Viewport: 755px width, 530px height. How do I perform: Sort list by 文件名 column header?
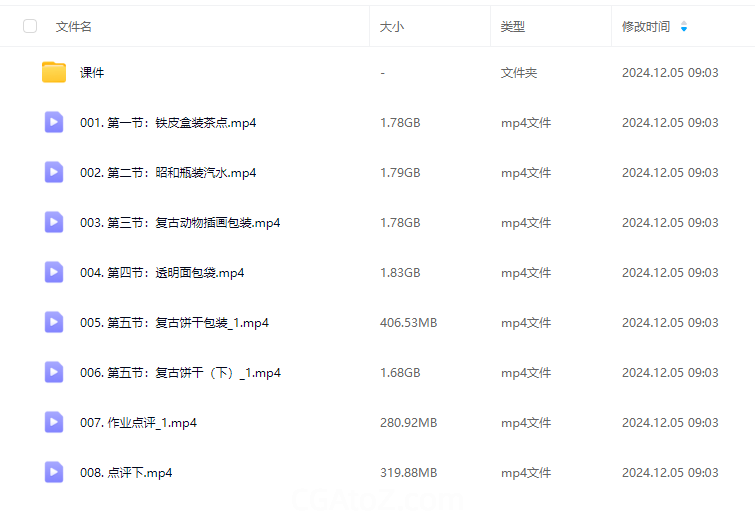pos(74,27)
